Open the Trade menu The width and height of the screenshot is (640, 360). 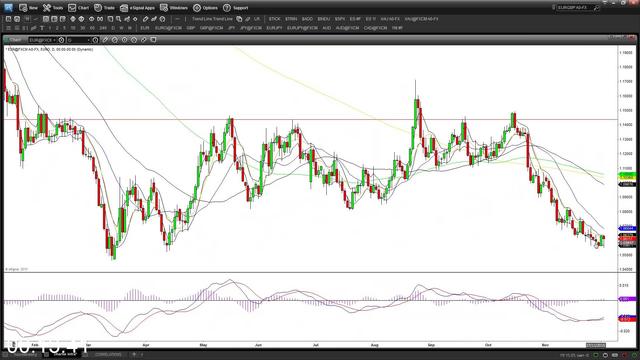click(104, 8)
